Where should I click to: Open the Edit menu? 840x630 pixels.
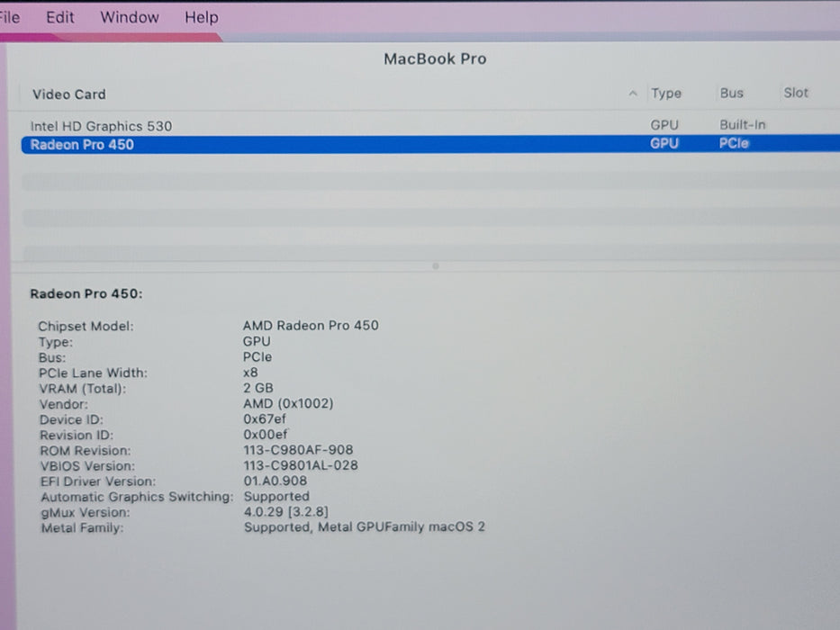(x=60, y=17)
